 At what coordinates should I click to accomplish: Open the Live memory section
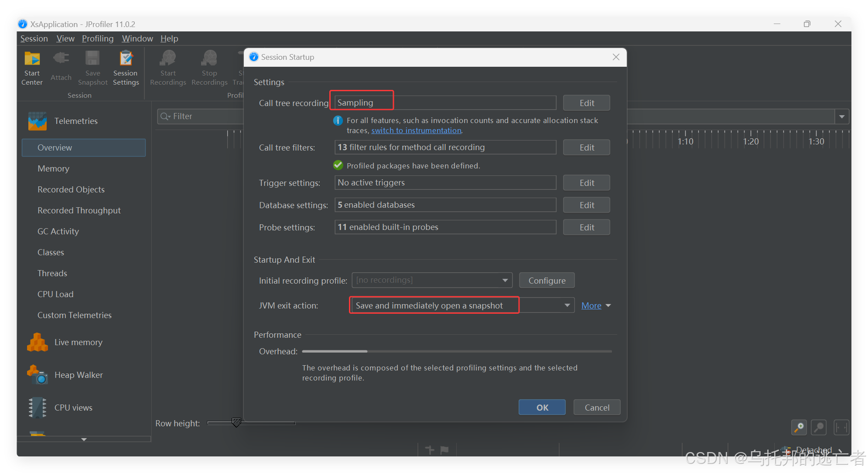click(78, 342)
